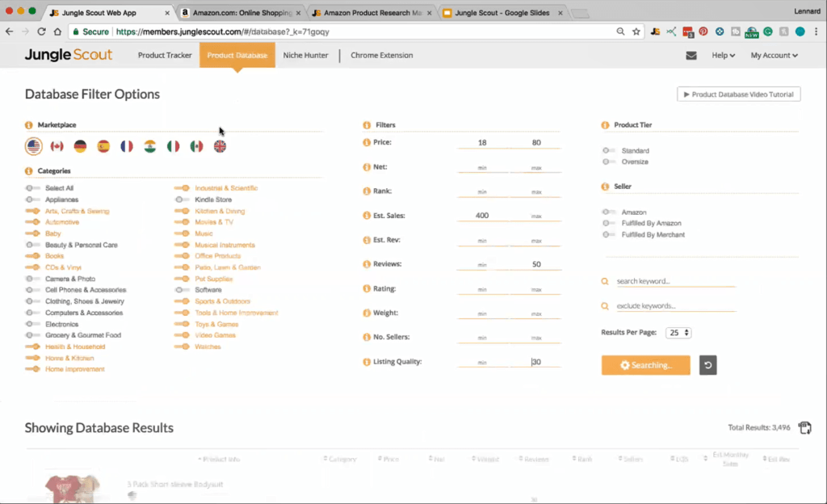Enable the Fulfilled By Merchant seller switch
This screenshot has height=504, width=827.
point(609,234)
